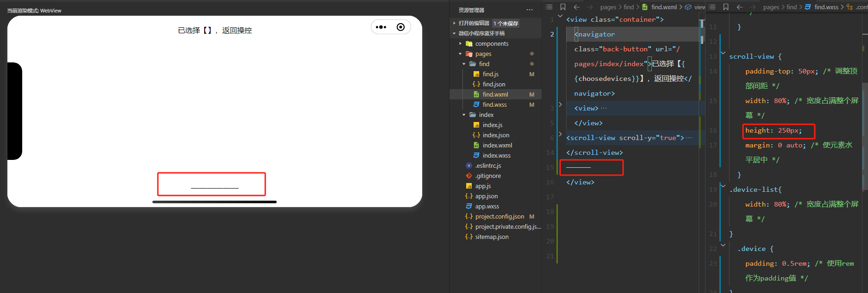Open find.js in the file tree
The width and height of the screenshot is (868, 293).
coord(491,74)
